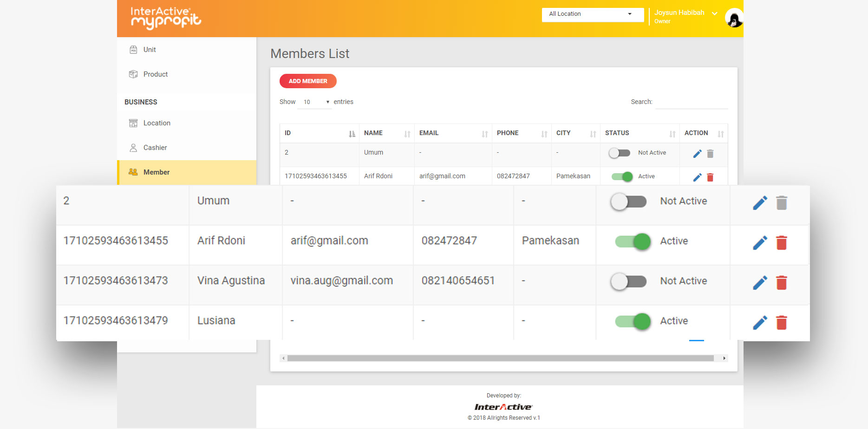The height and width of the screenshot is (429, 868).
Task: Enable Vina Agustina's status toggle
Action: click(629, 281)
